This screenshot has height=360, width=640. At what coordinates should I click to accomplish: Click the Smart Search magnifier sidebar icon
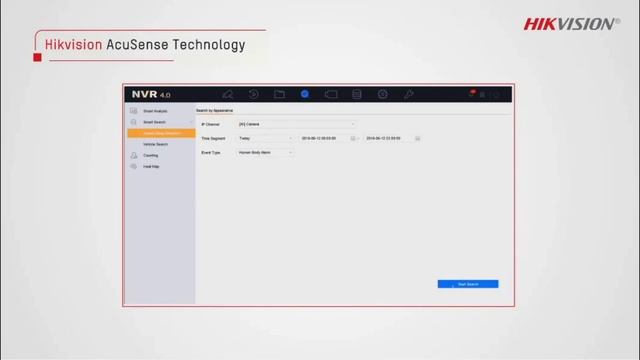coord(133,122)
